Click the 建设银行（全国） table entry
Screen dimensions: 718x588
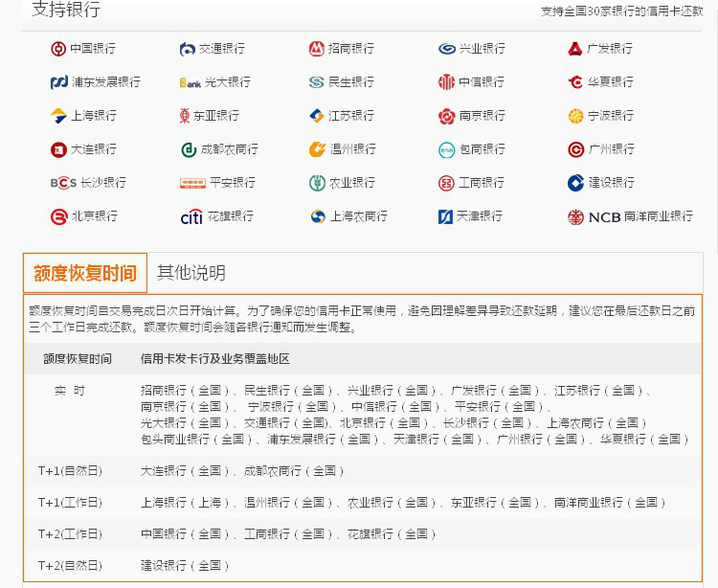click(185, 566)
